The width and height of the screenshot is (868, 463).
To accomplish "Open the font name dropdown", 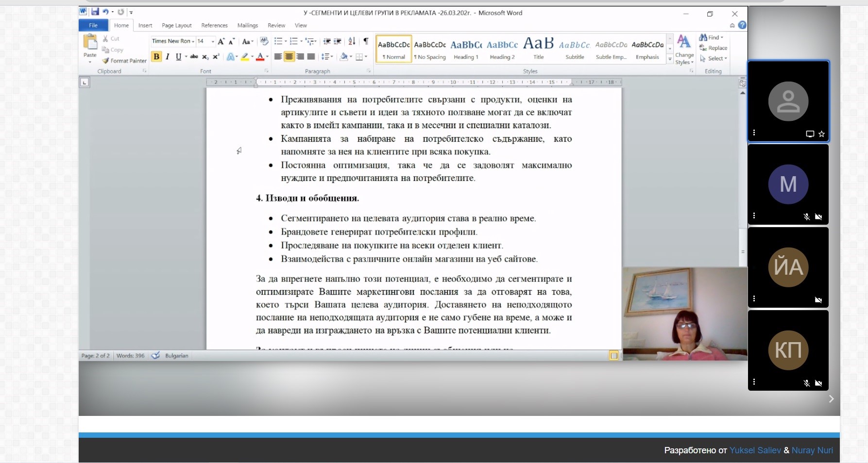I will coord(193,41).
